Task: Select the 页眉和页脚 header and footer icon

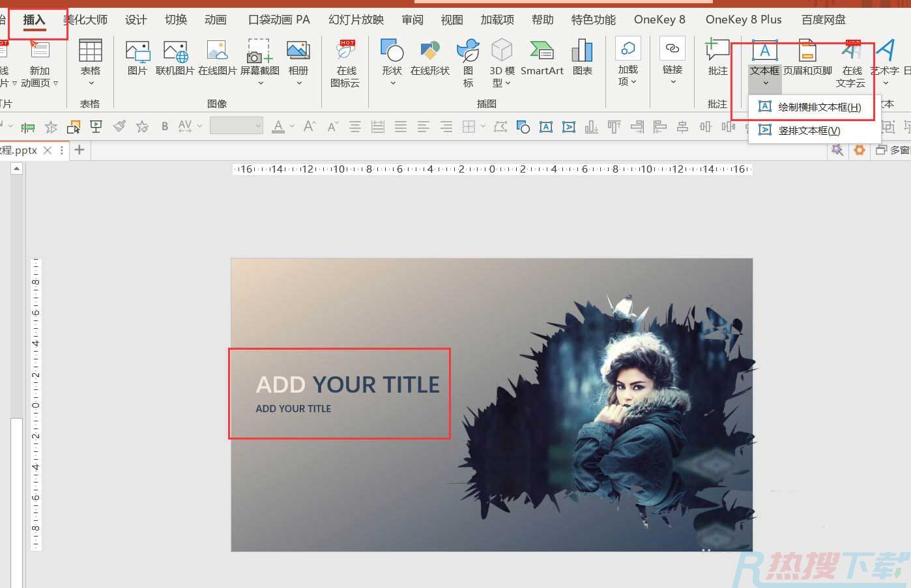Action: coord(807,57)
